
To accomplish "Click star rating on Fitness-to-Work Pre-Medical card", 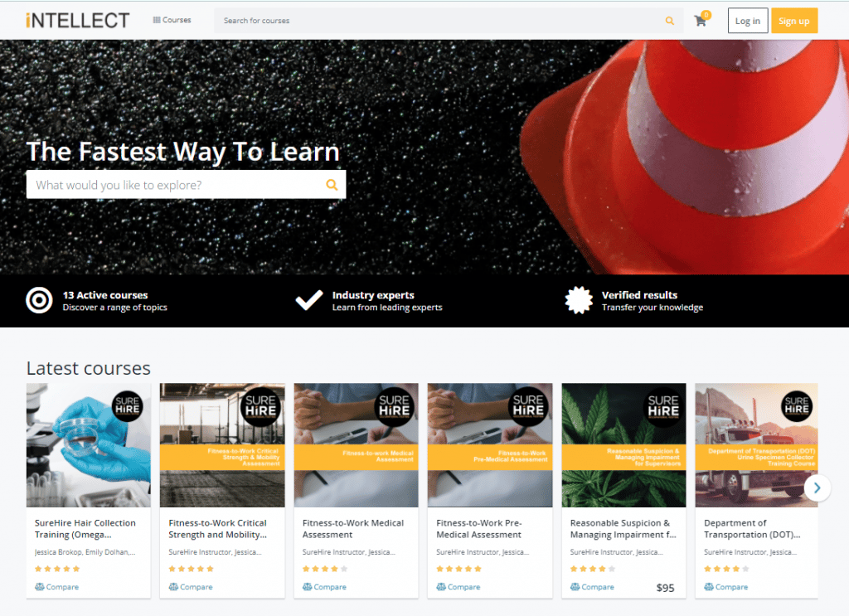I will pyautogui.click(x=458, y=569).
